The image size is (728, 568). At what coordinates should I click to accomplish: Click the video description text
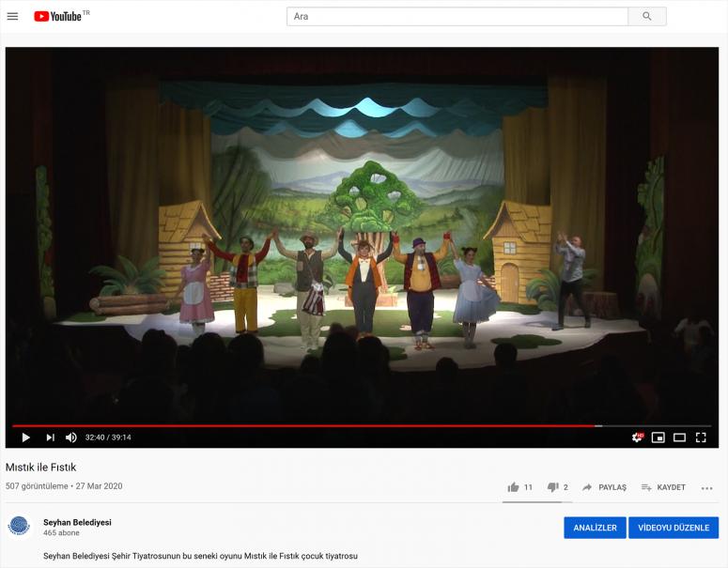(x=201, y=556)
